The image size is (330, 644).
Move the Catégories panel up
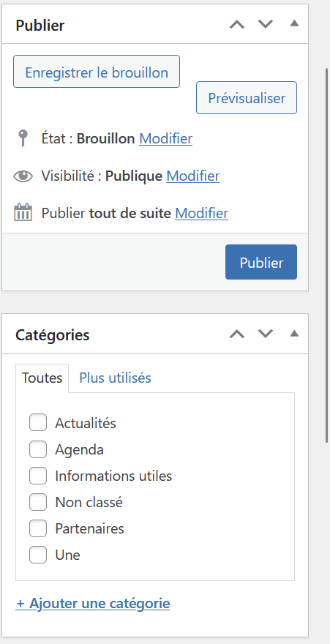click(237, 334)
